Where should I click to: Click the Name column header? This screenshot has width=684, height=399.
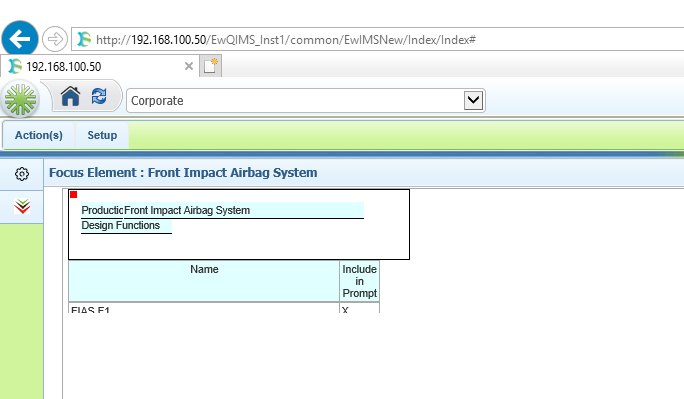pyautogui.click(x=204, y=281)
